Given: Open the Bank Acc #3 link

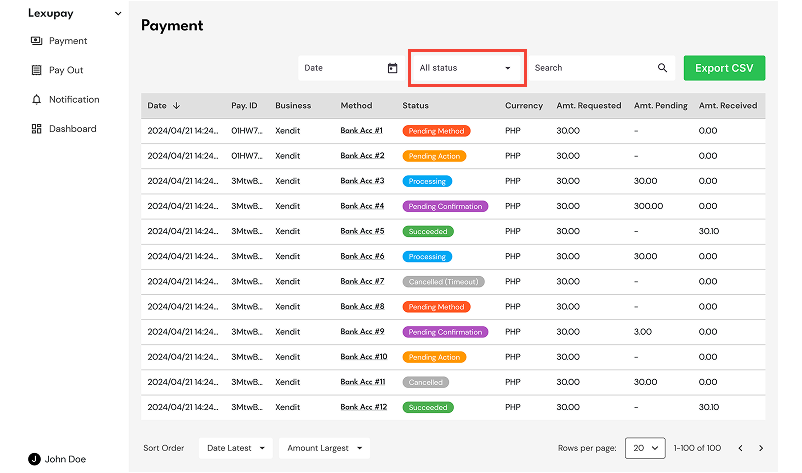Looking at the screenshot, I should [363, 181].
